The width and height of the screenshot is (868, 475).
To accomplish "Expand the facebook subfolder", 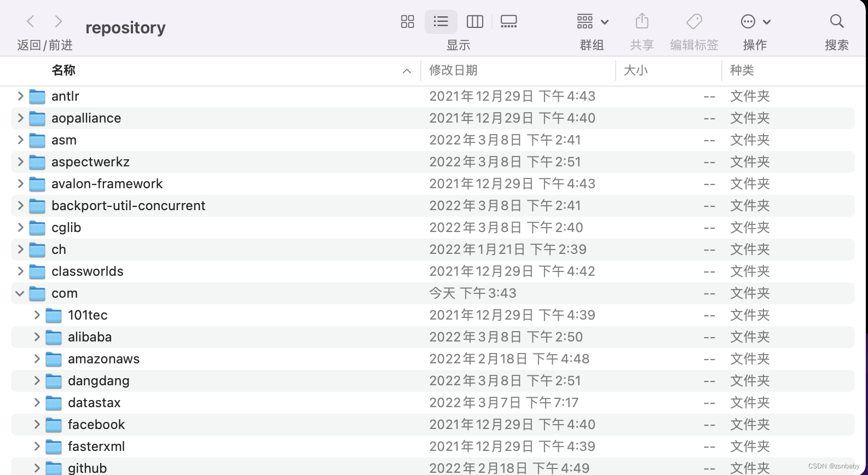I will coord(37,425).
